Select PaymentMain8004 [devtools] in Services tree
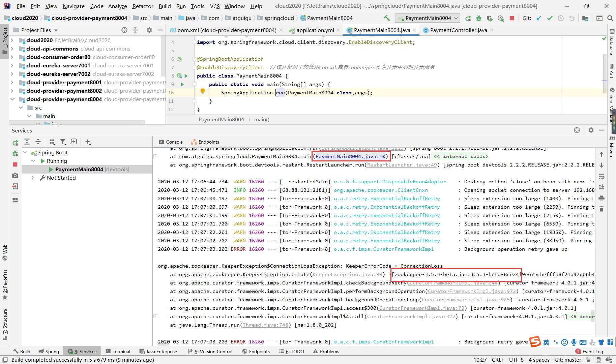 [x=87, y=169]
